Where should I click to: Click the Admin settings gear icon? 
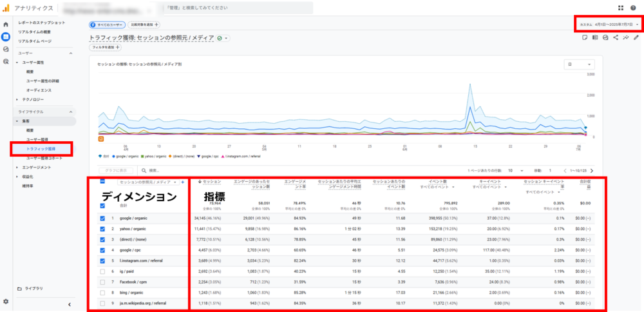(x=6, y=301)
